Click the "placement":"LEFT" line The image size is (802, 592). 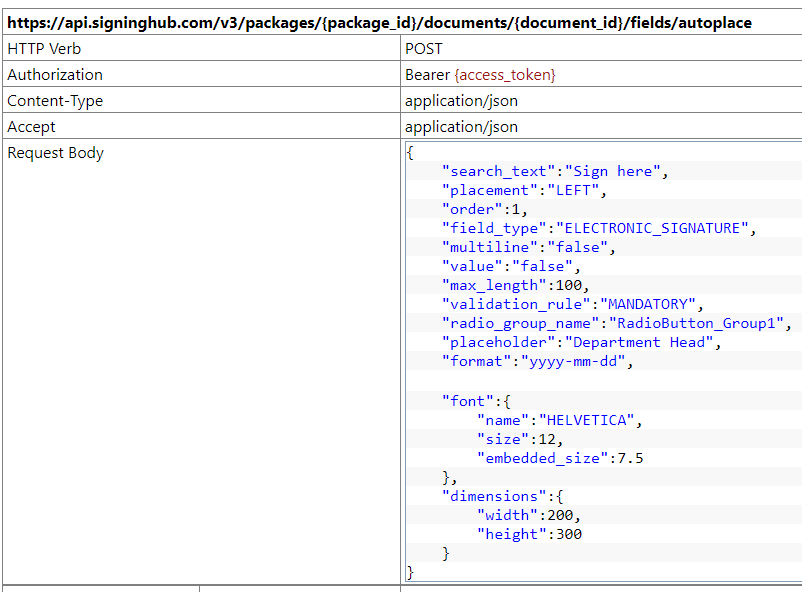[524, 190]
